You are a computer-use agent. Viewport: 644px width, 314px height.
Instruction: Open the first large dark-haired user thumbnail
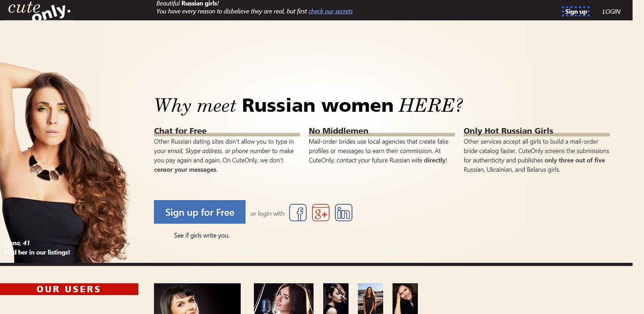click(x=197, y=299)
